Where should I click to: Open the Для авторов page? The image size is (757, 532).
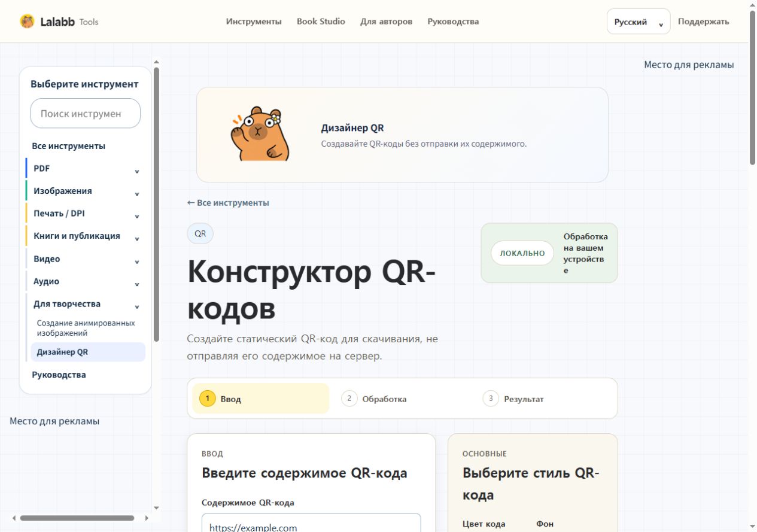[386, 22]
